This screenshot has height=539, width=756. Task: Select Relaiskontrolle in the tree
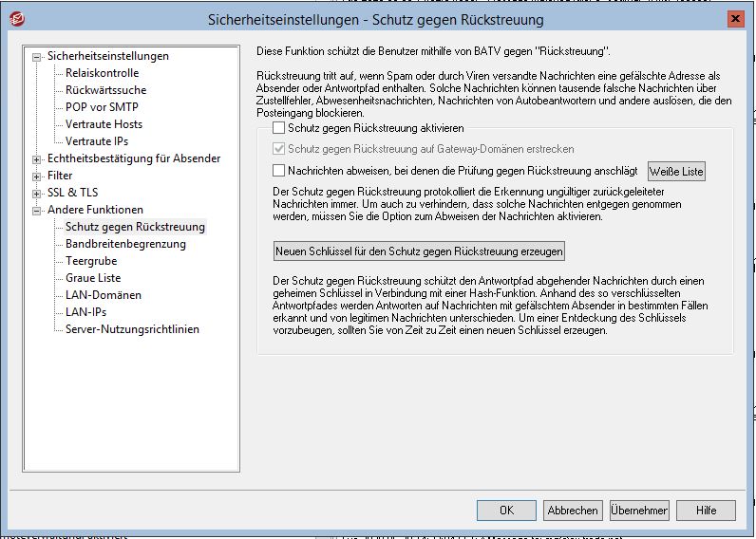102,73
